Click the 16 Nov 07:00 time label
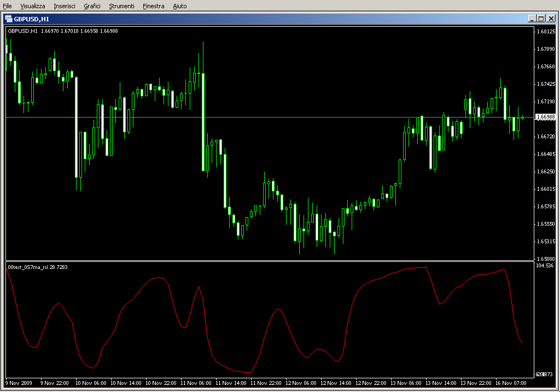 511,383
